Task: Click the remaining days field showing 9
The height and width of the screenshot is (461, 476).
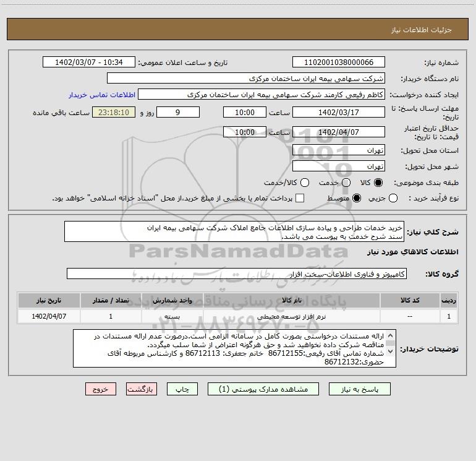Action: click(178, 112)
